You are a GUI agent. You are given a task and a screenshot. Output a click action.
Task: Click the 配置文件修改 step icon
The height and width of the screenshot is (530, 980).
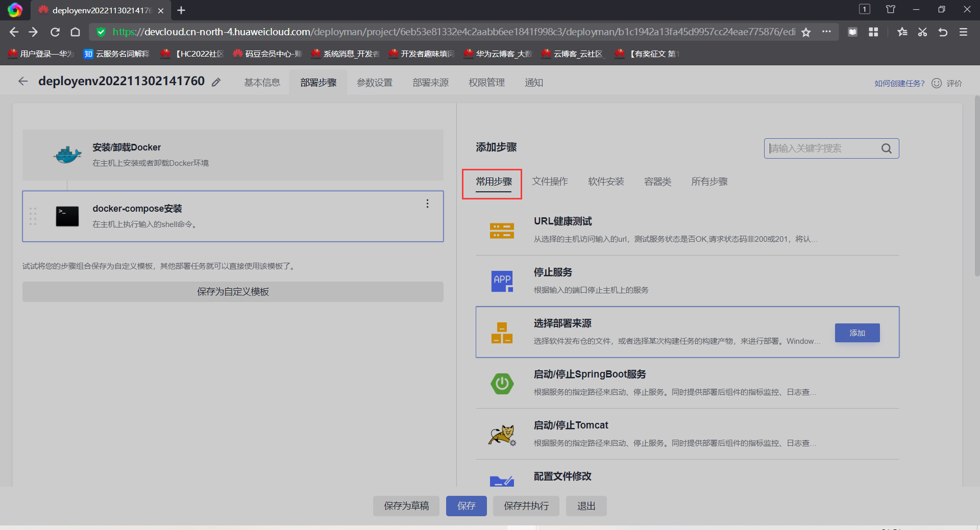click(502, 481)
